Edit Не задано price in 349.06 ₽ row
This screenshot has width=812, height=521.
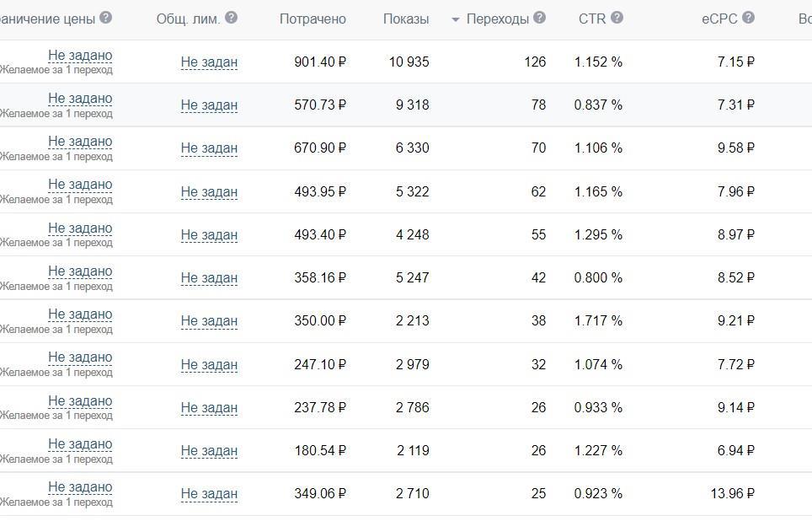pyautogui.click(x=80, y=487)
